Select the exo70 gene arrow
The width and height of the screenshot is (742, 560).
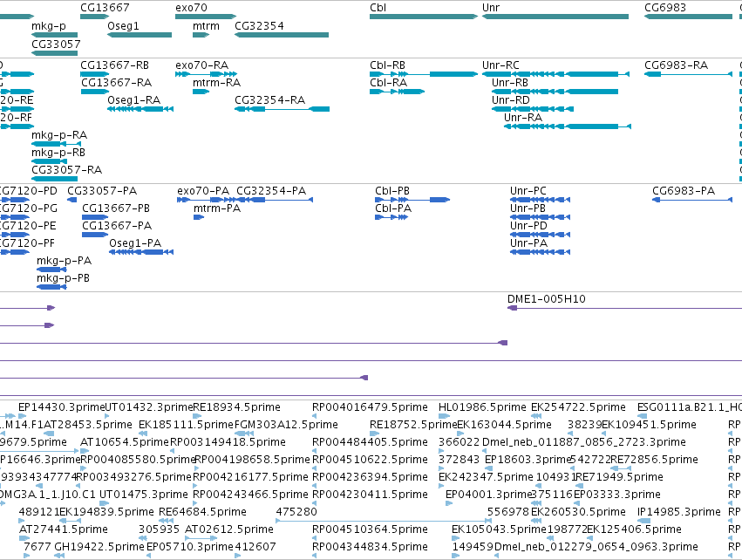pos(206,17)
